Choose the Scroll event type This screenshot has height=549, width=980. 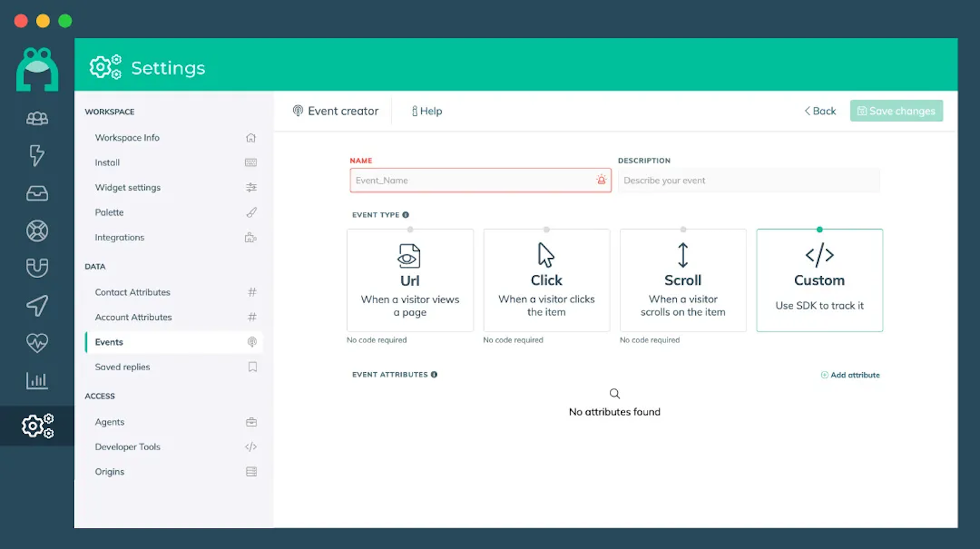683,280
